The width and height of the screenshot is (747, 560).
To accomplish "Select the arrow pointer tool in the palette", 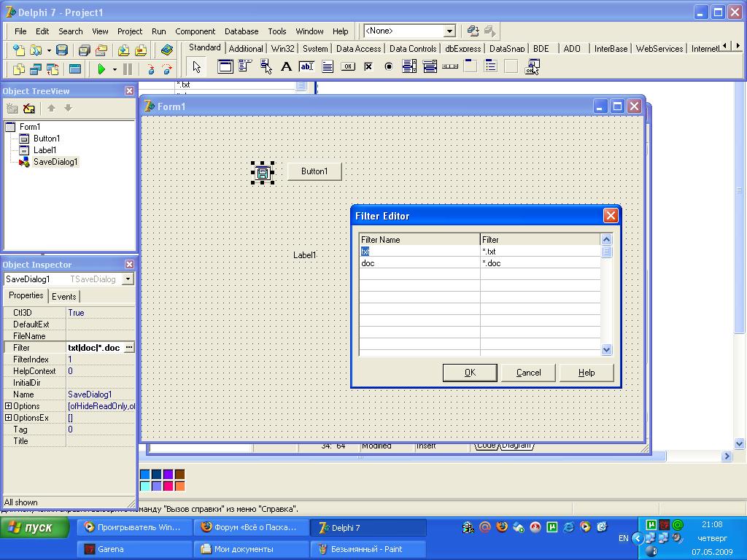I will click(x=196, y=67).
